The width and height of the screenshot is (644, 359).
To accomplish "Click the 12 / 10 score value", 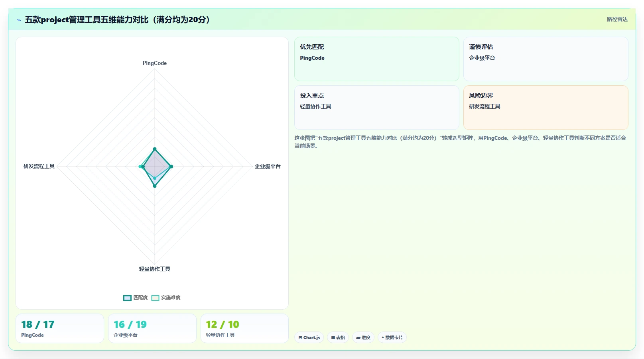I will click(223, 324).
